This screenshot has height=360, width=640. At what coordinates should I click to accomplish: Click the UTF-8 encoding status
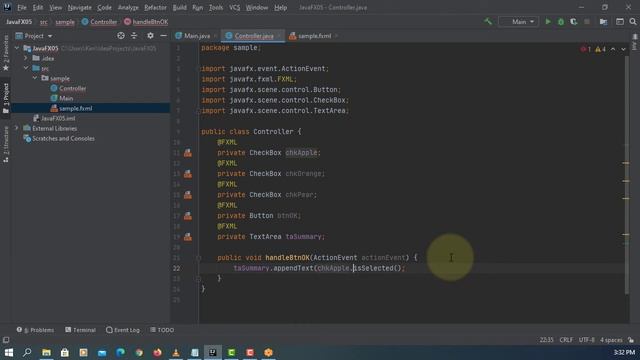586,340
